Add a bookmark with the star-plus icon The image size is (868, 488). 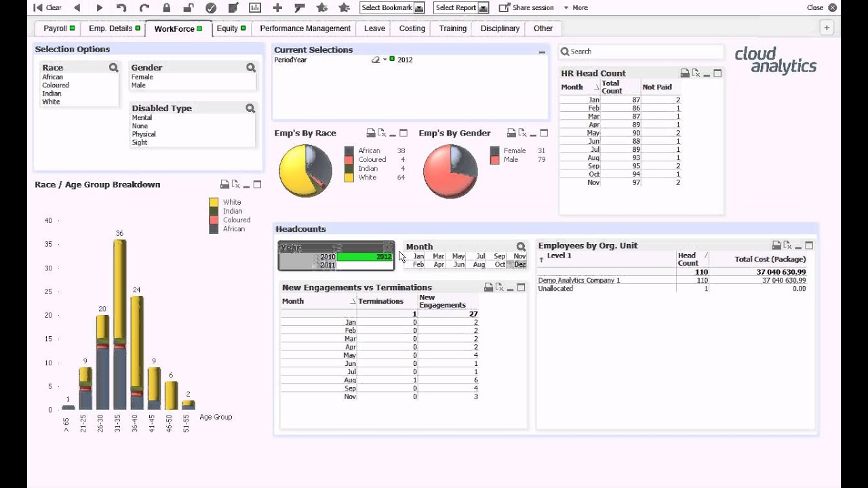321,7
